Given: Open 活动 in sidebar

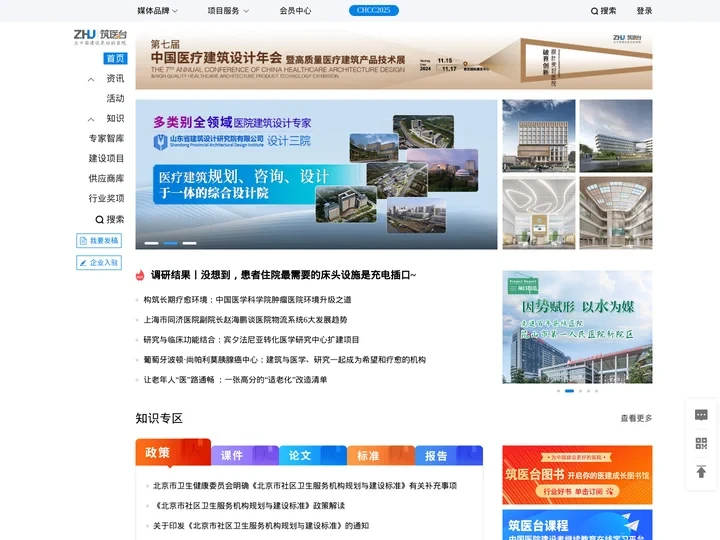Looking at the screenshot, I should tap(115, 98).
